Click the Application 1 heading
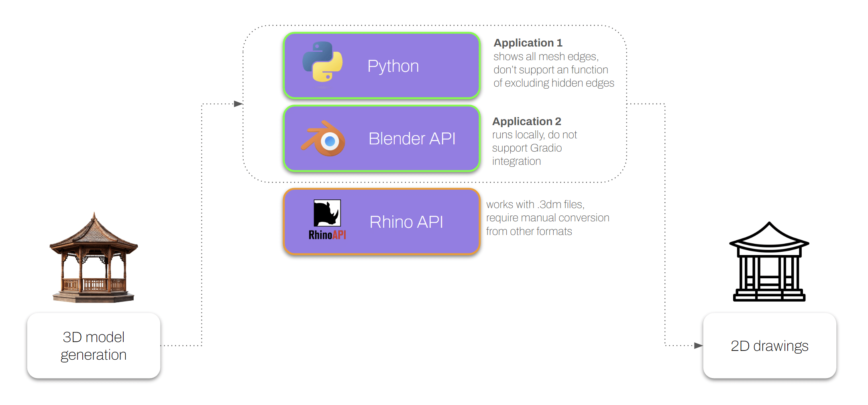 [x=528, y=43]
